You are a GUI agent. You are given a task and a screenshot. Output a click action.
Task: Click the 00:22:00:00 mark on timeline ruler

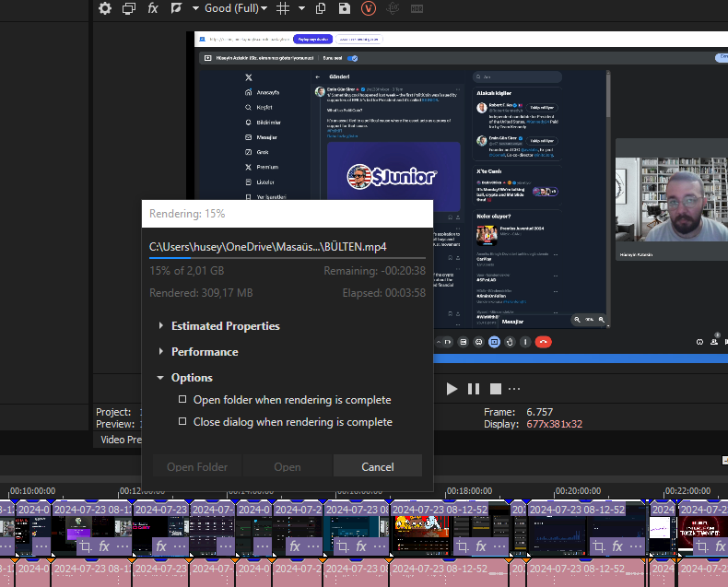click(687, 491)
